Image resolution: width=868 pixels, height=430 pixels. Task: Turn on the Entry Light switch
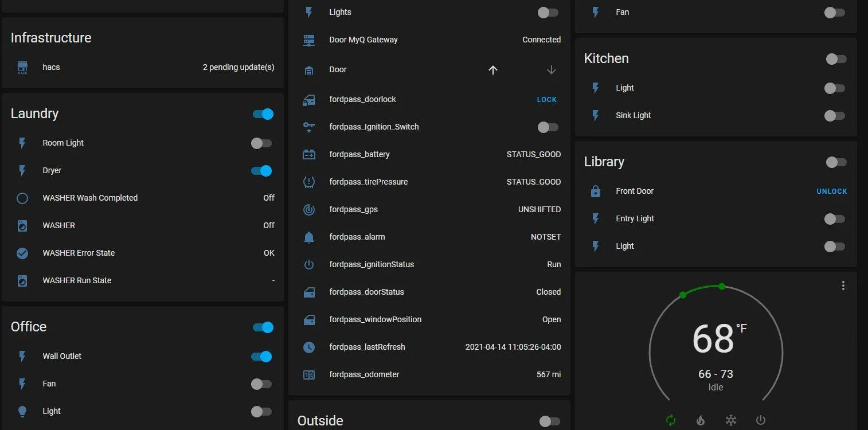(835, 219)
